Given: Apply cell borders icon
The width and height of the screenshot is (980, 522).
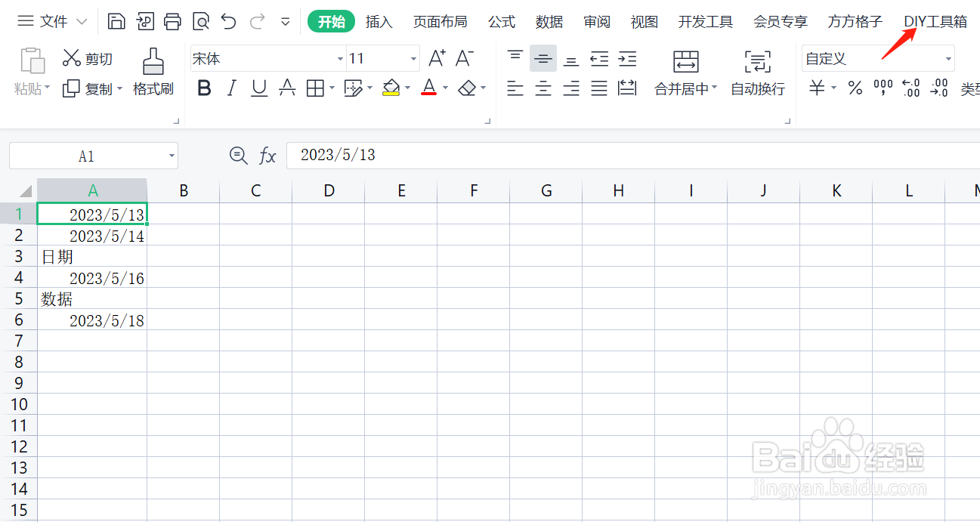Looking at the screenshot, I should tap(315, 88).
